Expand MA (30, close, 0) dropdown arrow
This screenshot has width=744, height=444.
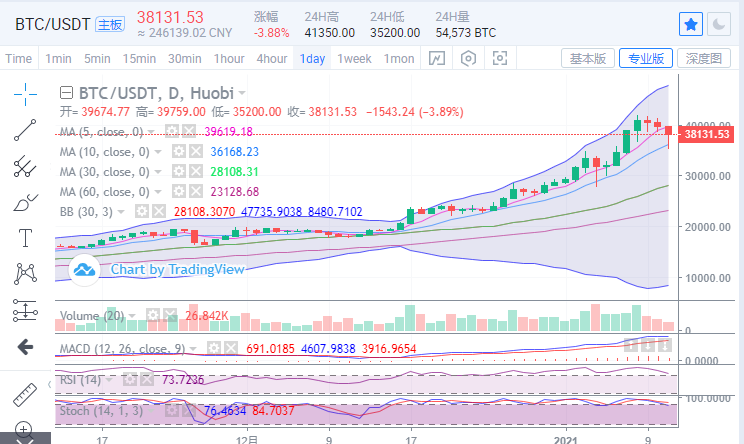(158, 172)
